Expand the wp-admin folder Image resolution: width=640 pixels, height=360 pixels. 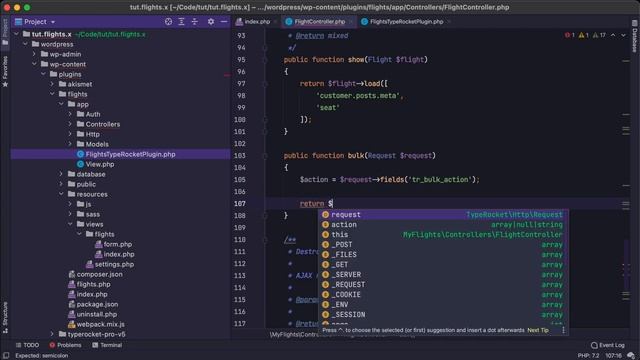[x=34, y=54]
